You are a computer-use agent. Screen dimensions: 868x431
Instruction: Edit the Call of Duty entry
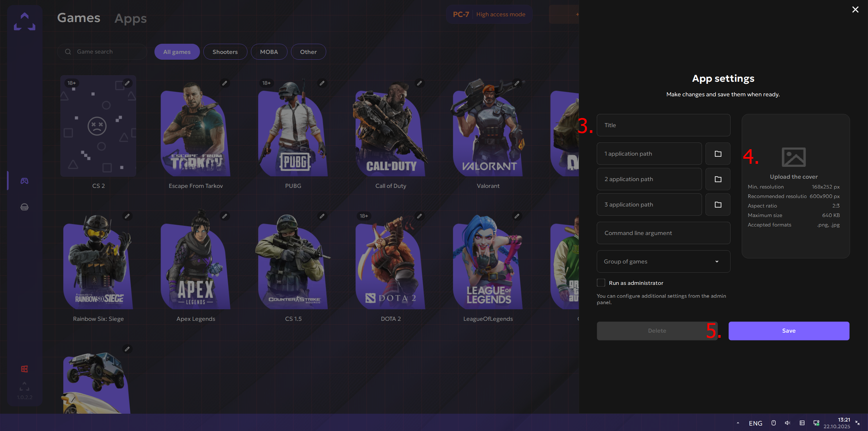pyautogui.click(x=419, y=83)
